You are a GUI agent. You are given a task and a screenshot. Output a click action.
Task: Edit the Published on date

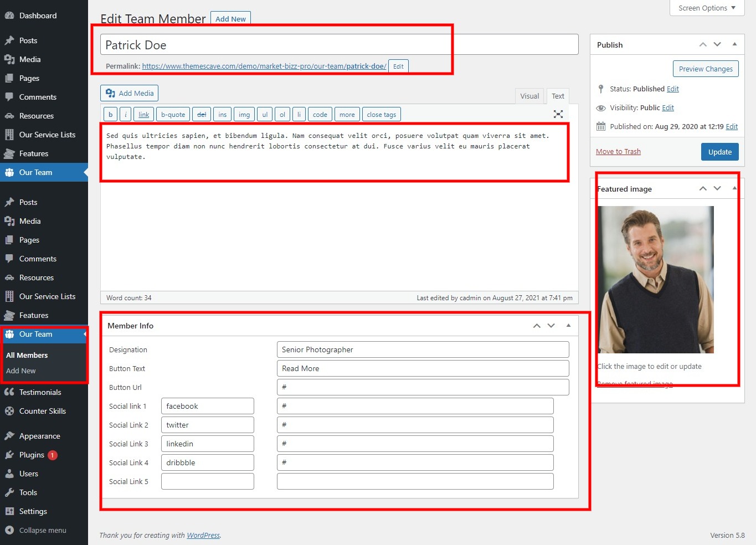[732, 126]
